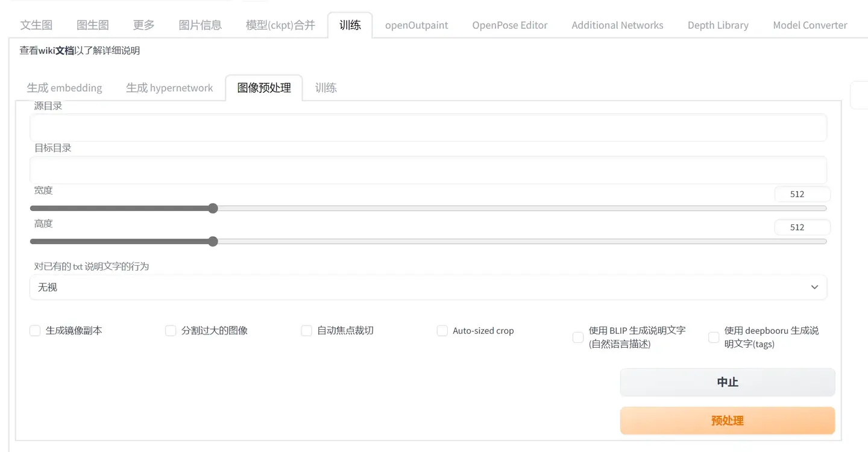This screenshot has height=452, width=868.
Task: Enable 生成镜像副本 checkbox
Action: 35,331
